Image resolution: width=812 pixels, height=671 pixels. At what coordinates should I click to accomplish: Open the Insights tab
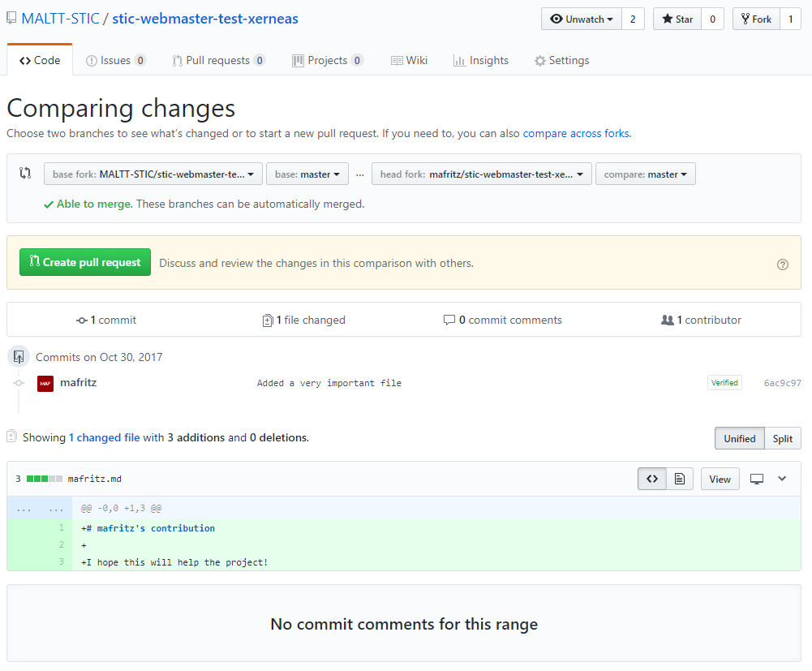tap(480, 60)
